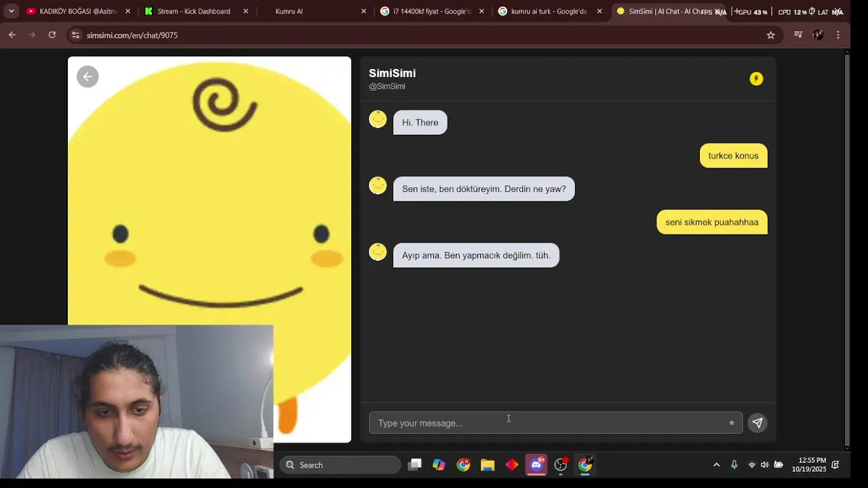This screenshot has height=488, width=868.
Task: Click the battery tray icon
Action: [778, 465]
